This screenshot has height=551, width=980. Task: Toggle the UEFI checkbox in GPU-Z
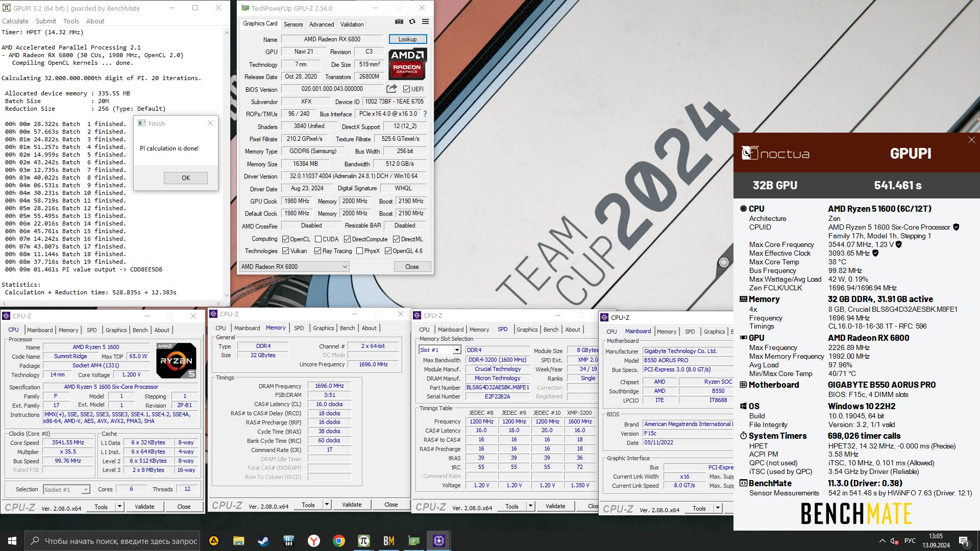click(x=406, y=89)
